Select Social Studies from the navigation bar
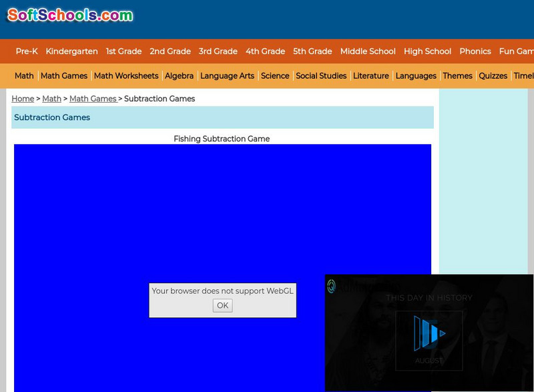The width and height of the screenshot is (534, 392). (322, 75)
